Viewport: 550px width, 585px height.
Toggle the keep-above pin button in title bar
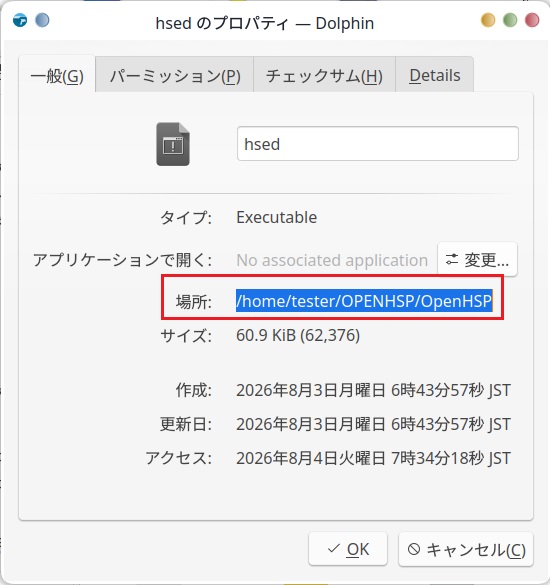coord(42,20)
